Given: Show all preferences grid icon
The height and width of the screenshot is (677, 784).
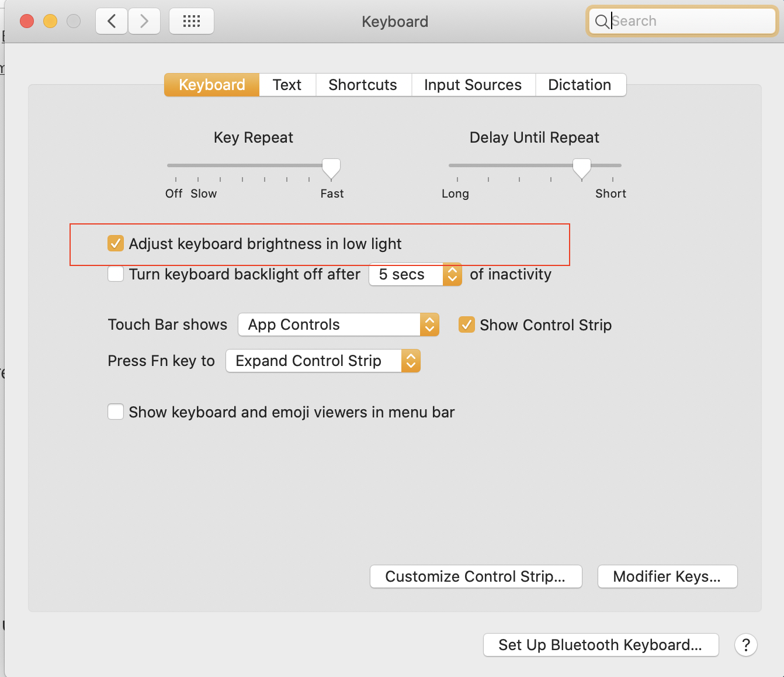Looking at the screenshot, I should [192, 22].
